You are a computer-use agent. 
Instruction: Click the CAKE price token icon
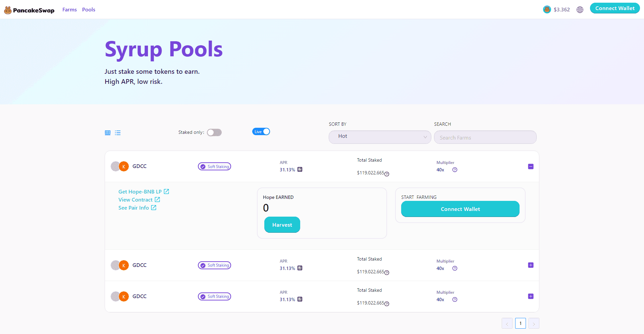(x=547, y=9)
